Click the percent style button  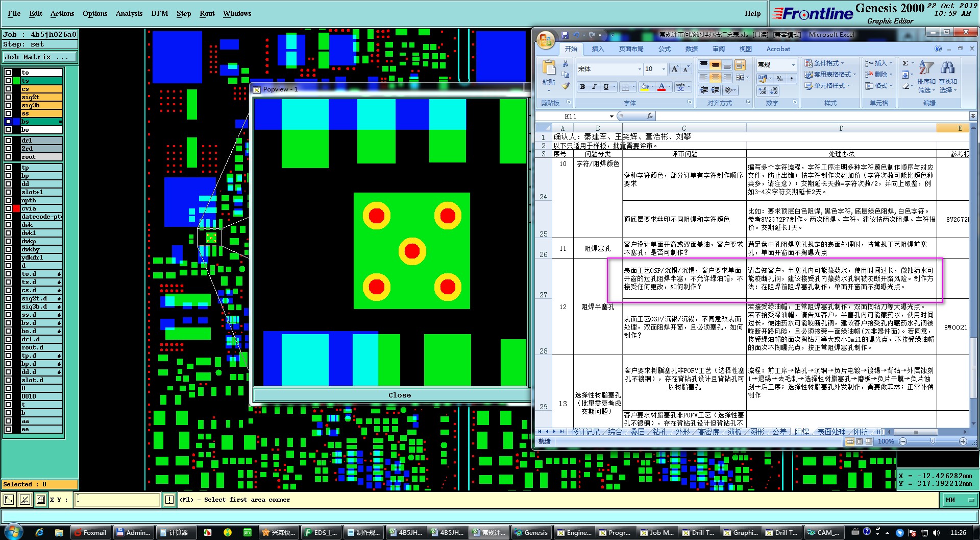779,79
